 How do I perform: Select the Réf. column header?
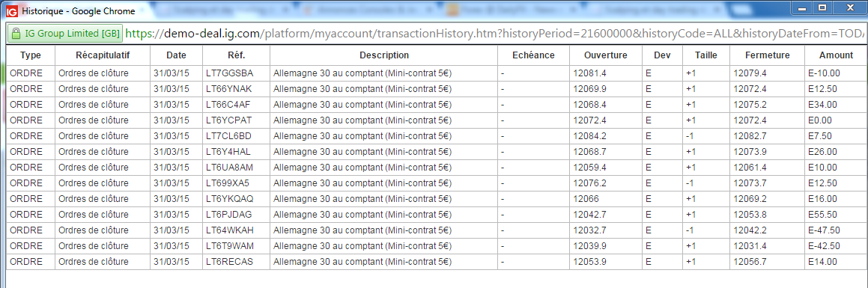tap(237, 55)
